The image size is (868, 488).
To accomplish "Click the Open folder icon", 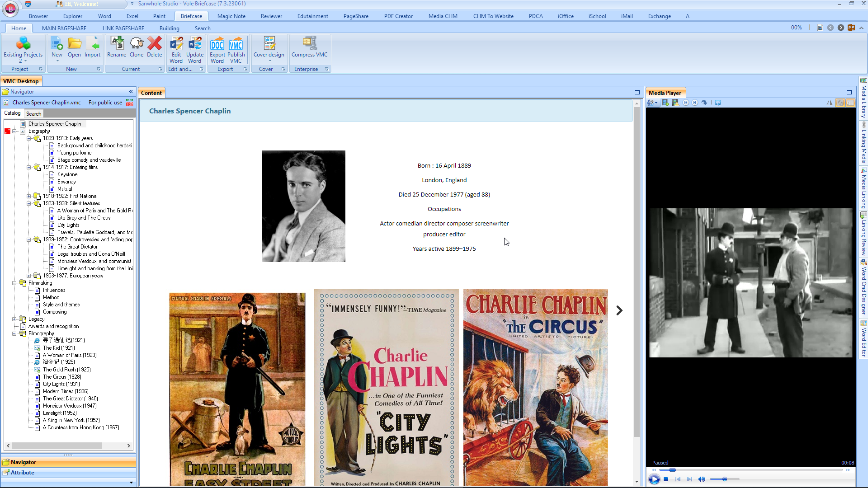I will pyautogui.click(x=74, y=44).
